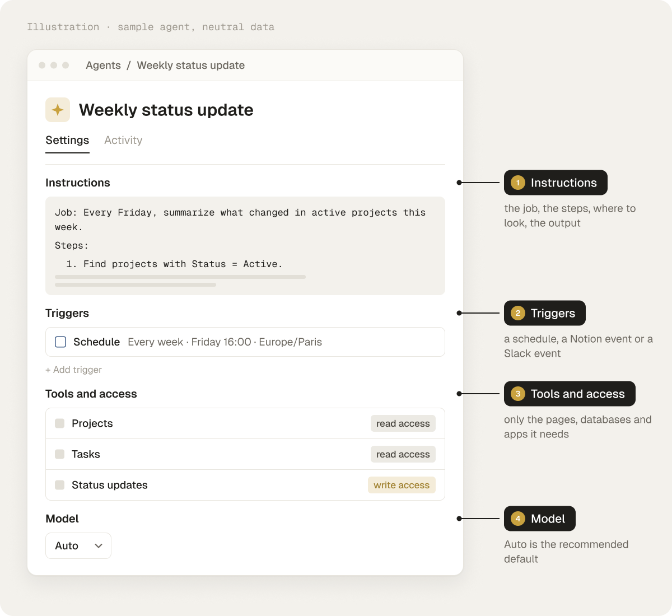Click the Instructions section heading
672x616 pixels.
pyautogui.click(x=78, y=183)
